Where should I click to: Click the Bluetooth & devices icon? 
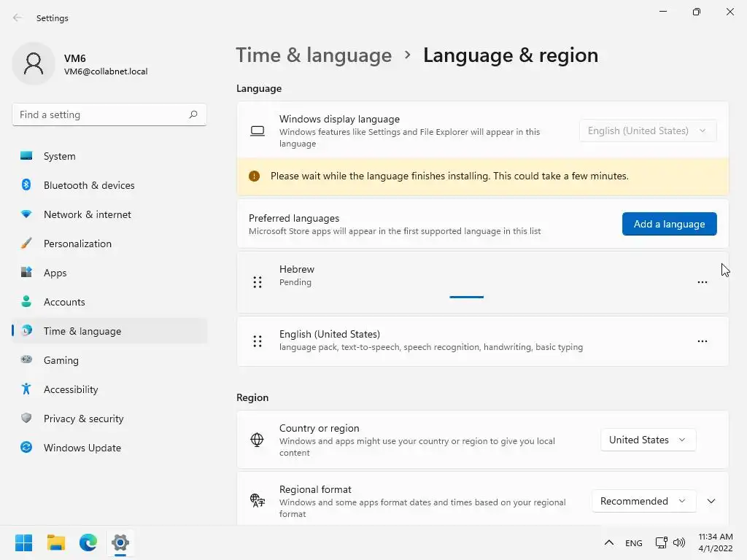[x=26, y=185]
